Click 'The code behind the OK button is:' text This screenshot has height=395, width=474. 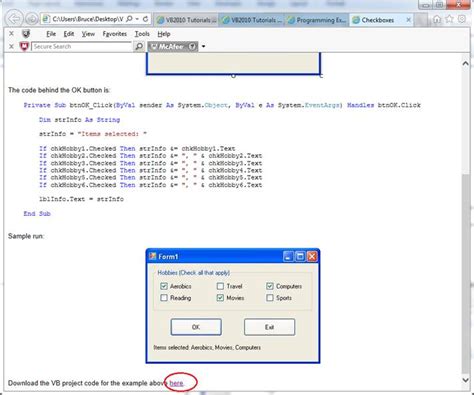(59, 90)
